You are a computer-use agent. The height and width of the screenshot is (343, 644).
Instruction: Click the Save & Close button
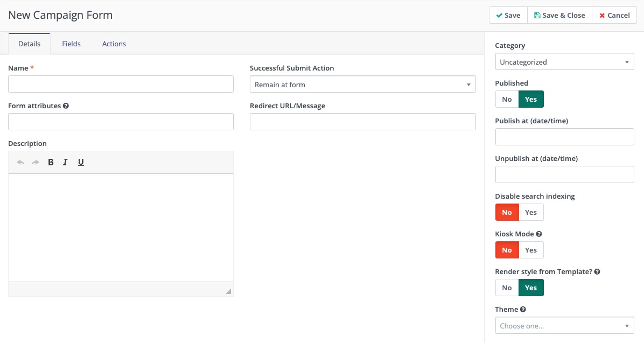(x=559, y=15)
